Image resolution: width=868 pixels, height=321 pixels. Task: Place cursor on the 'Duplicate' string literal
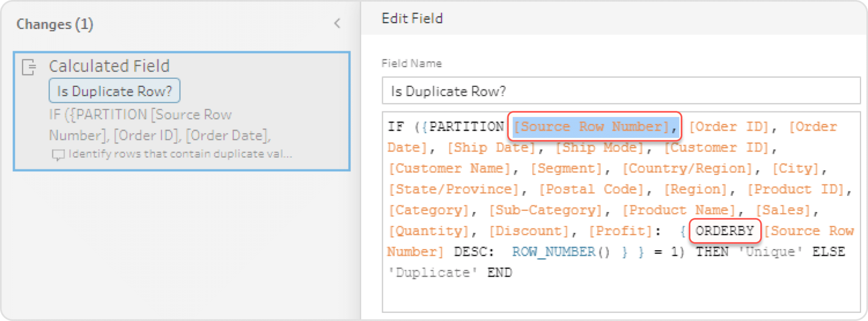coord(432,273)
